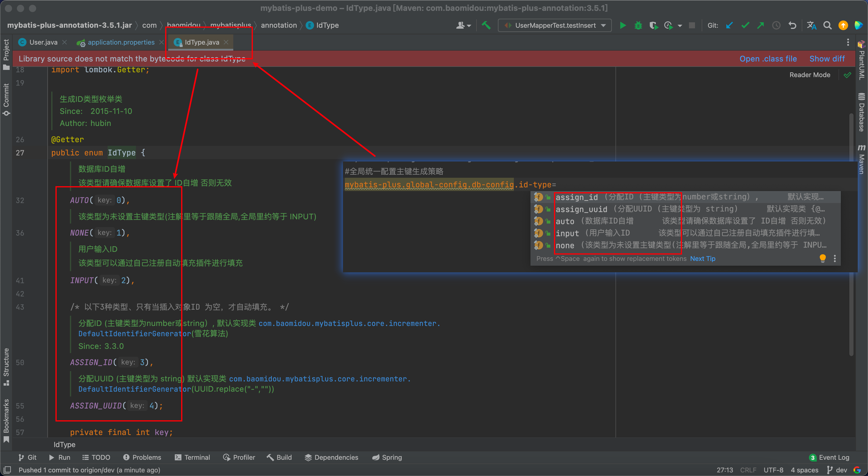Open the Run tool window at bottom
This screenshot has width=868, height=476.
pos(60,457)
